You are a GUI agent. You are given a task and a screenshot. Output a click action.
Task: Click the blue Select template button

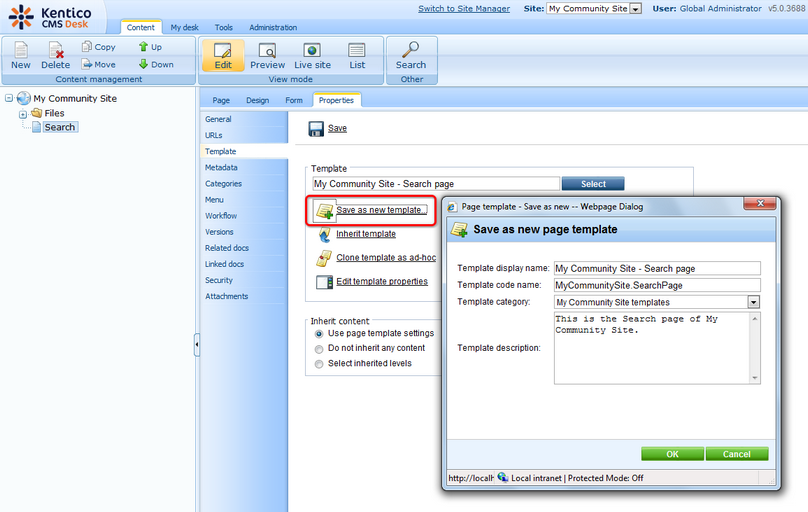(593, 184)
